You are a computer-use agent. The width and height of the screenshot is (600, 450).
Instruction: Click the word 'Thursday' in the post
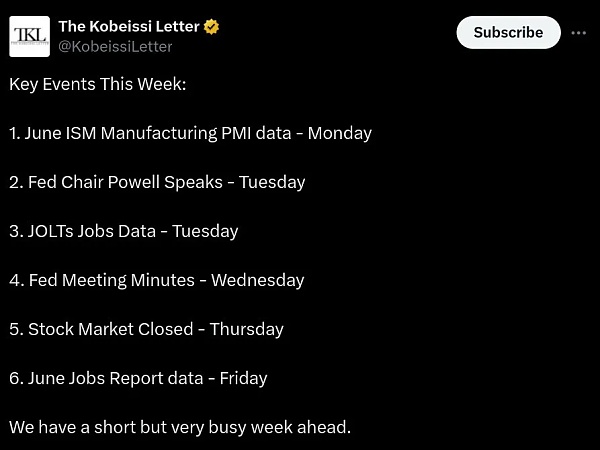click(x=247, y=329)
